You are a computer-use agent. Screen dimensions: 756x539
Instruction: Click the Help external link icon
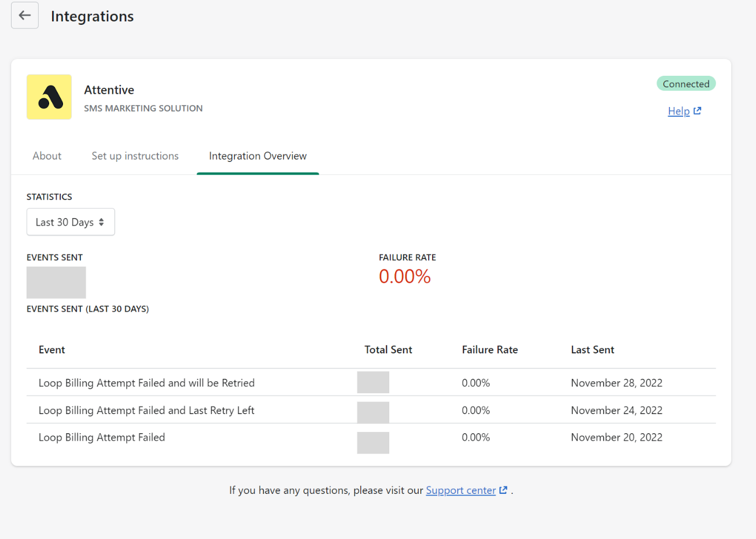click(x=698, y=111)
